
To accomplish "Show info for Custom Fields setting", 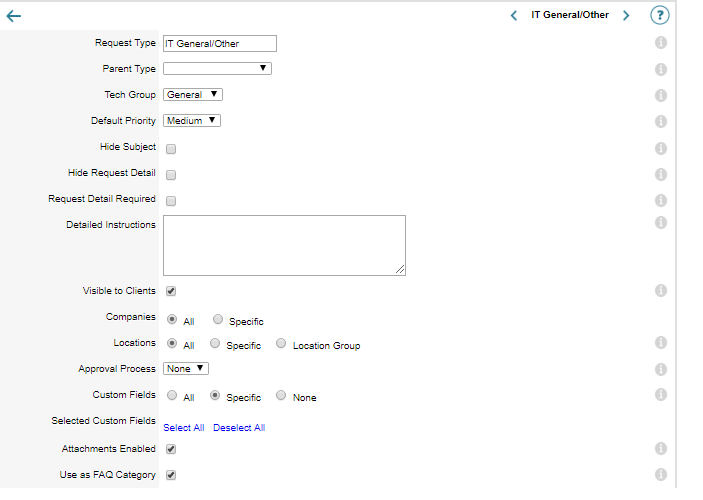I will tap(661, 395).
